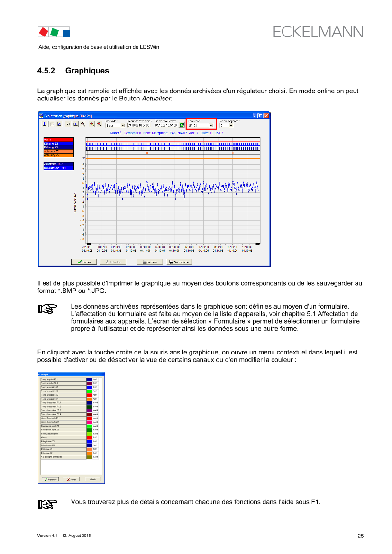Expand the Valeur moyenne dropdown
Image resolution: width=392 pixels, height=554 pixels.
[230, 126]
